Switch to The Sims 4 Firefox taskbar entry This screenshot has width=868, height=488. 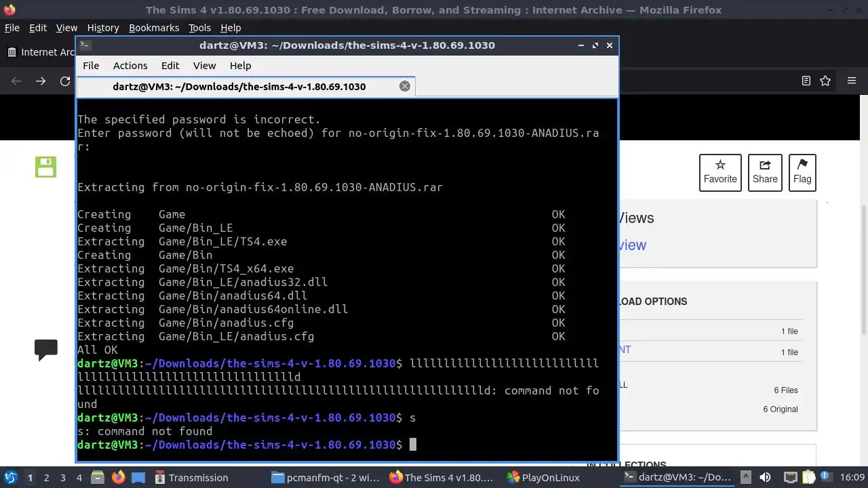[443, 478]
